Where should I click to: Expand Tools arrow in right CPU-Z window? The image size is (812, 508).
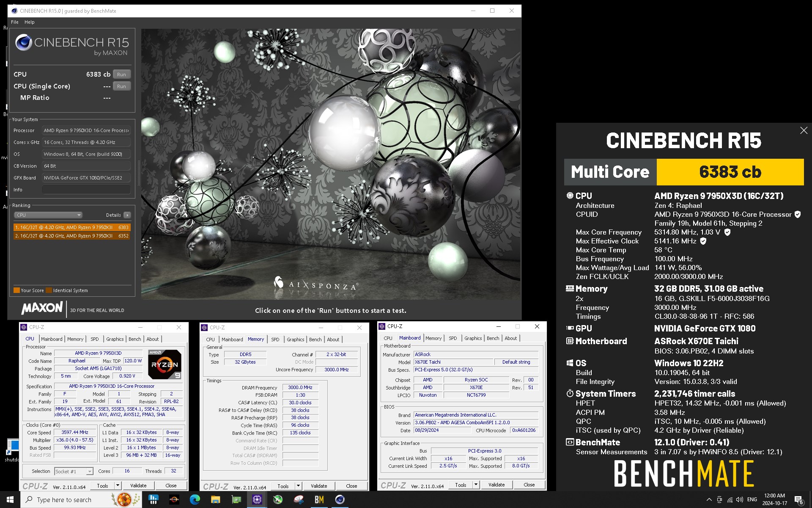coord(476,485)
